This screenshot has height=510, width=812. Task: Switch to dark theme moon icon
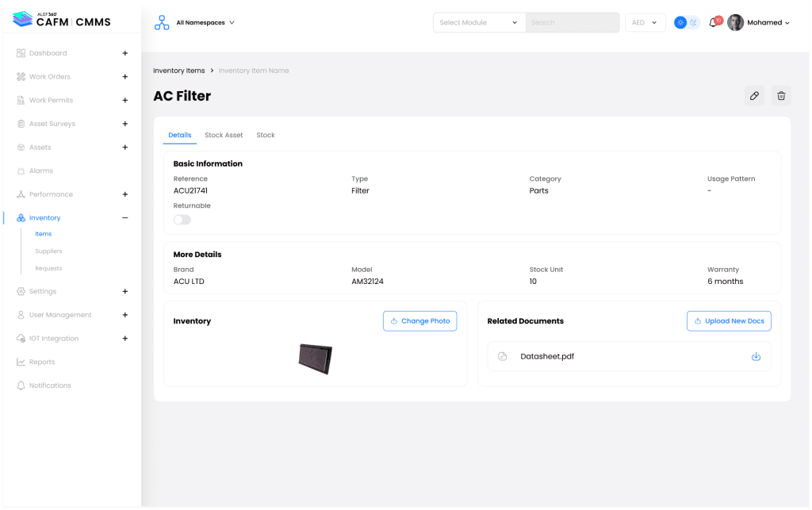[694, 23]
